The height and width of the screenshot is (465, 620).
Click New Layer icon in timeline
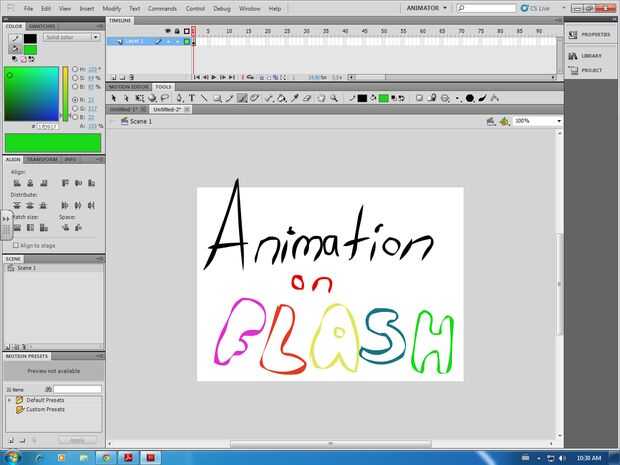click(114, 77)
